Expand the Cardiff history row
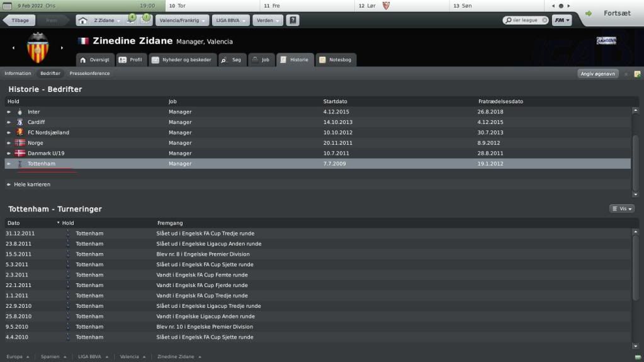The width and height of the screenshot is (644, 362). tap(9, 122)
